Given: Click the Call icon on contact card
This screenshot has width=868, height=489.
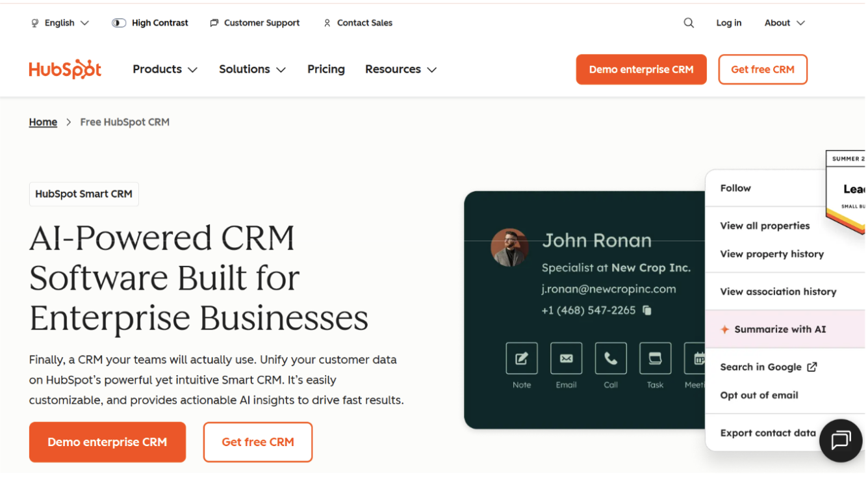Looking at the screenshot, I should point(611,358).
